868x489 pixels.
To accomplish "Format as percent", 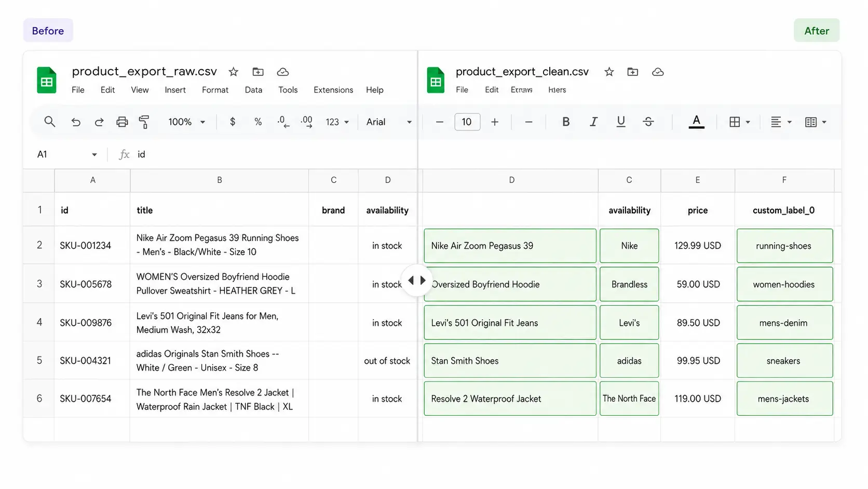I will tap(258, 122).
